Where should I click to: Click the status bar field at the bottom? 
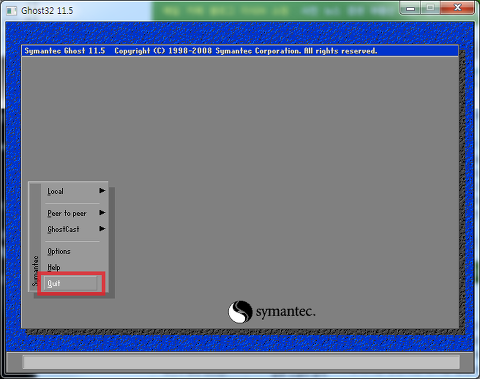tap(241, 362)
